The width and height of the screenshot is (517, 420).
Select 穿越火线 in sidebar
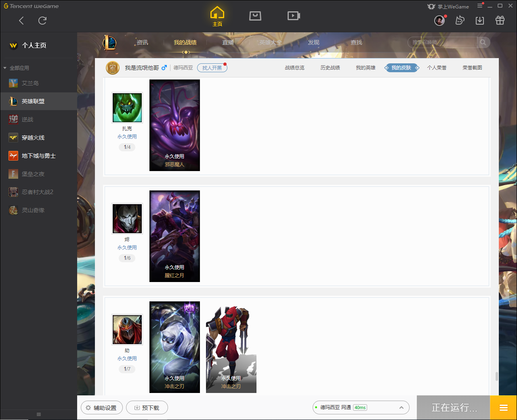click(x=39, y=138)
